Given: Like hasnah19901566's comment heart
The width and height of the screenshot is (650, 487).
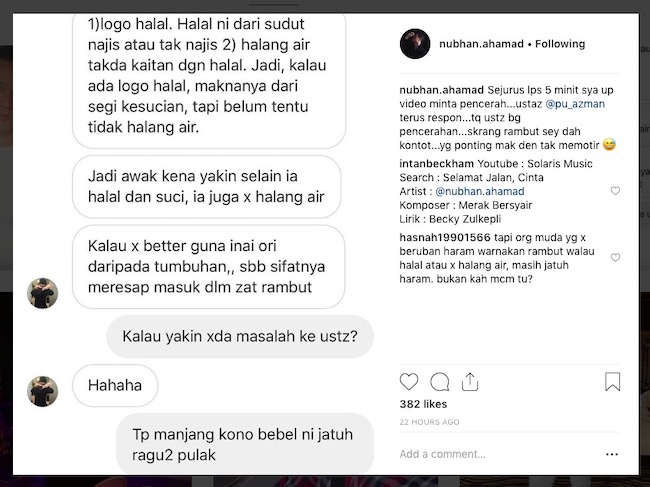Looking at the screenshot, I should (615, 257).
